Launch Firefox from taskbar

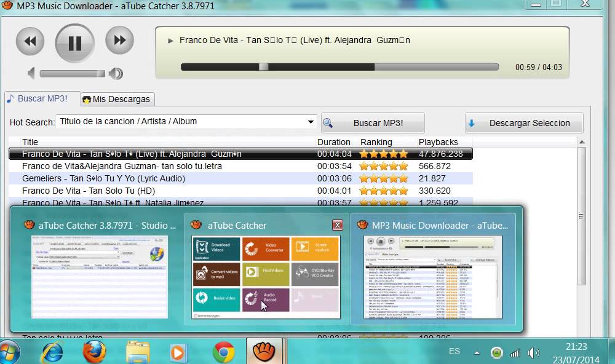(95, 352)
